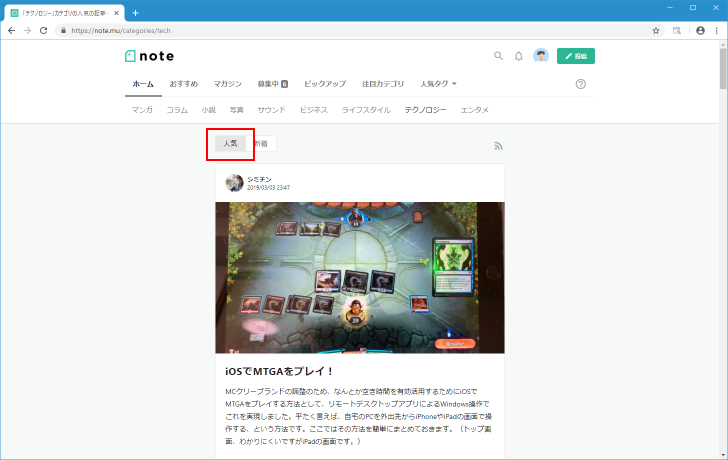Open the テクノロジー category
The height and width of the screenshot is (460, 728).
tap(425, 110)
